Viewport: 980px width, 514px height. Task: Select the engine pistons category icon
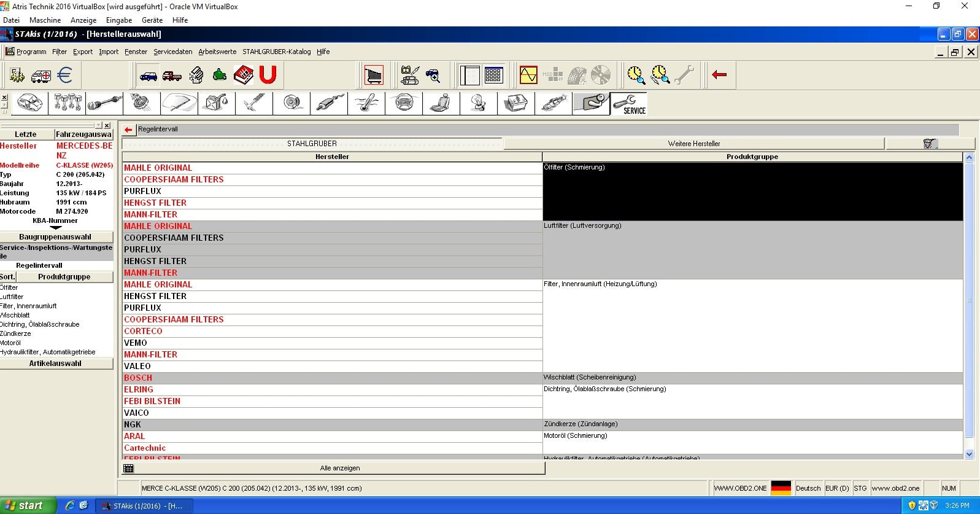coord(68,103)
